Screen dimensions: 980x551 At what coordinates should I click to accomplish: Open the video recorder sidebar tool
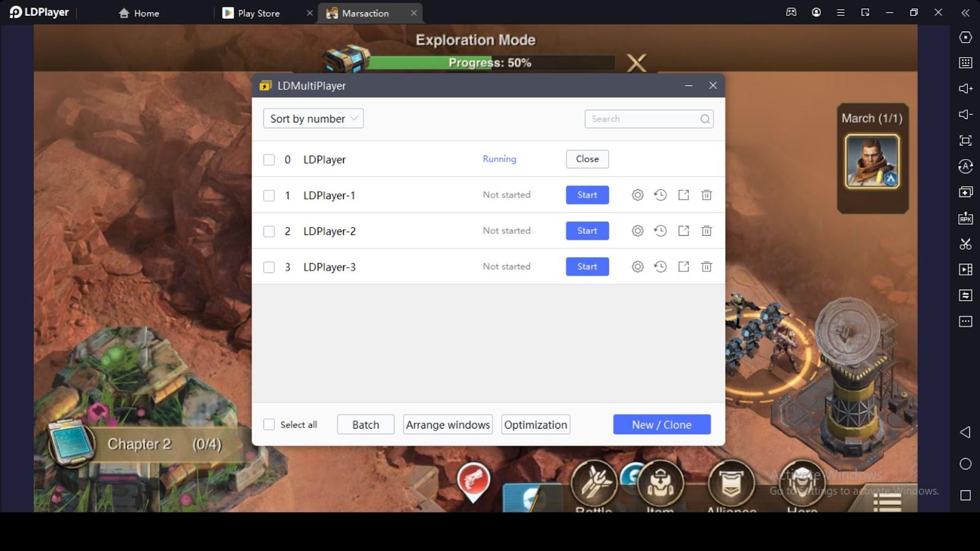[965, 269]
